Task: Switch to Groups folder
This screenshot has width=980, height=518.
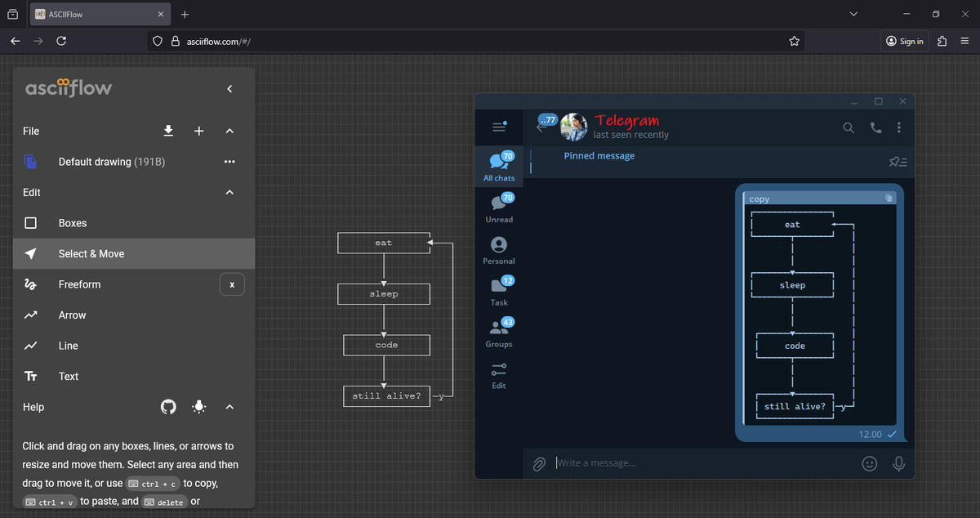Action: (499, 333)
